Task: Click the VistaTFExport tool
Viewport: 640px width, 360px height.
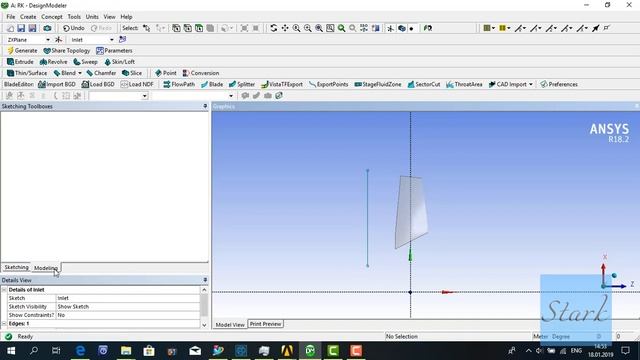Action: point(282,84)
